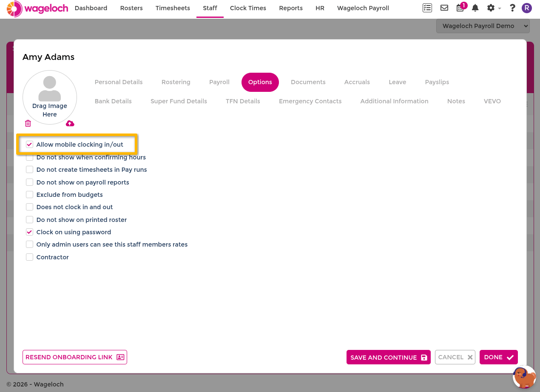Screen dimensions: 540x392
Task: Tick Do not show when confirming hours
Action: (x=29, y=157)
